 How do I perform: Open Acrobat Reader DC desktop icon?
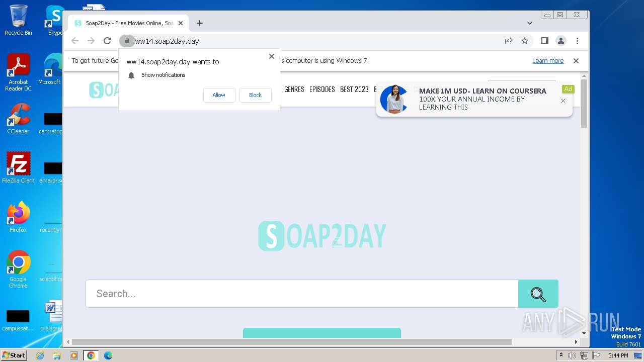18,73
